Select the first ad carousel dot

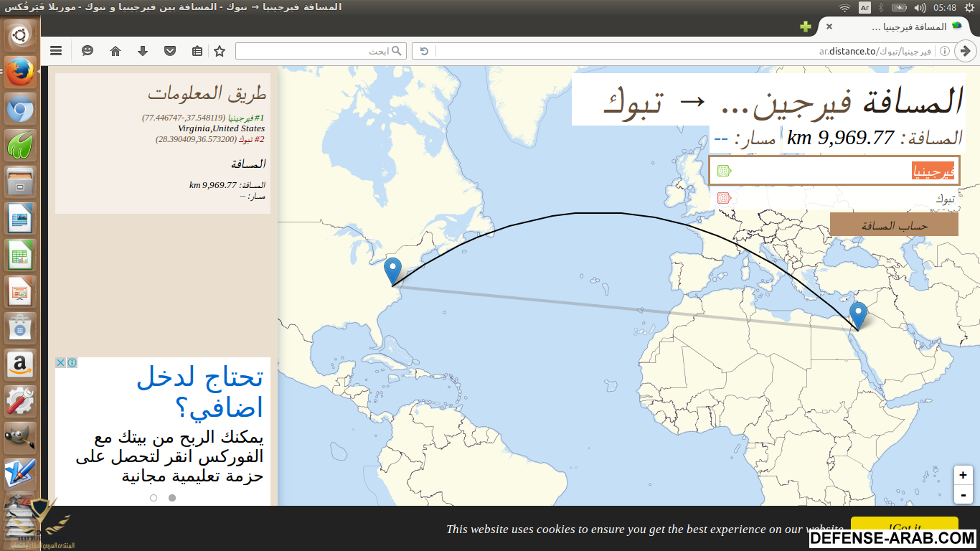pyautogui.click(x=154, y=497)
